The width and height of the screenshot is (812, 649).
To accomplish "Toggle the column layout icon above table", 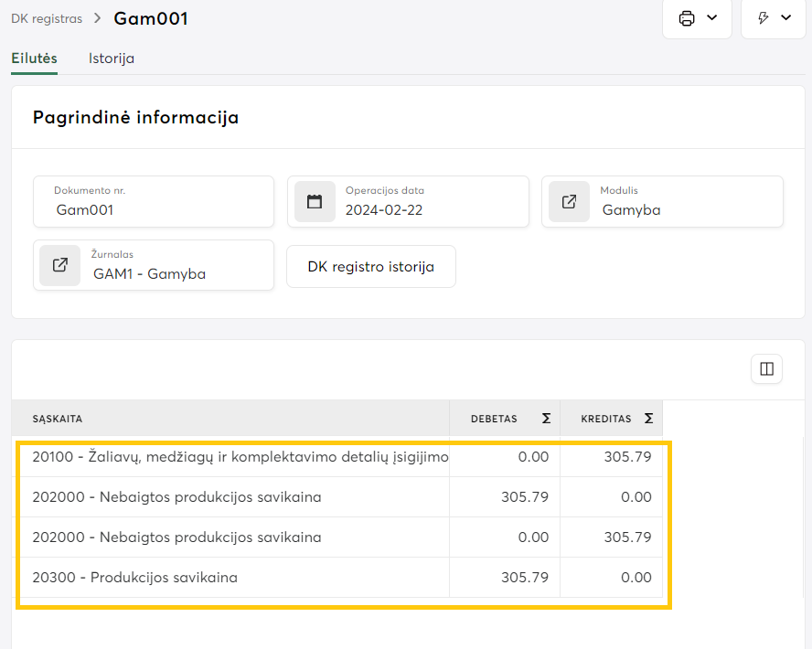I will point(766,369).
